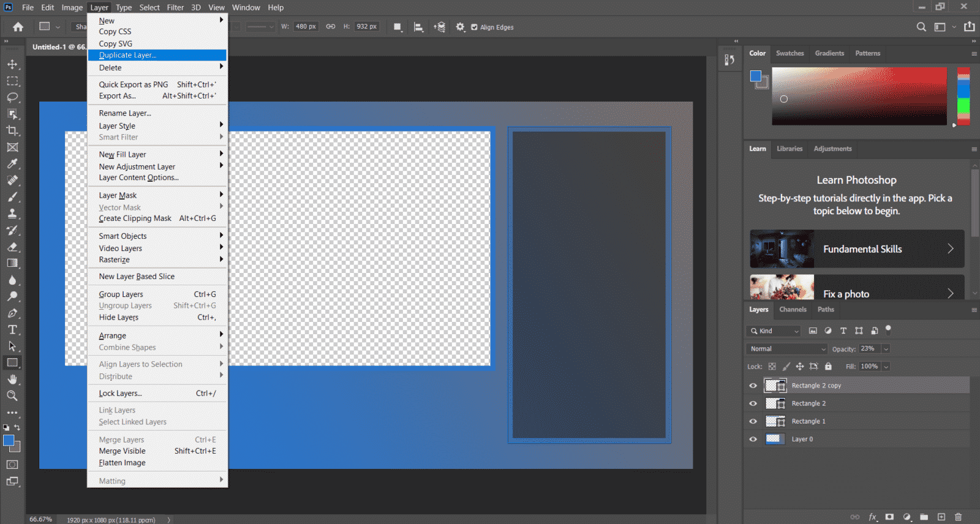This screenshot has width=980, height=524.
Task: Select the Rectangular Marquee tool
Action: pos(12,81)
